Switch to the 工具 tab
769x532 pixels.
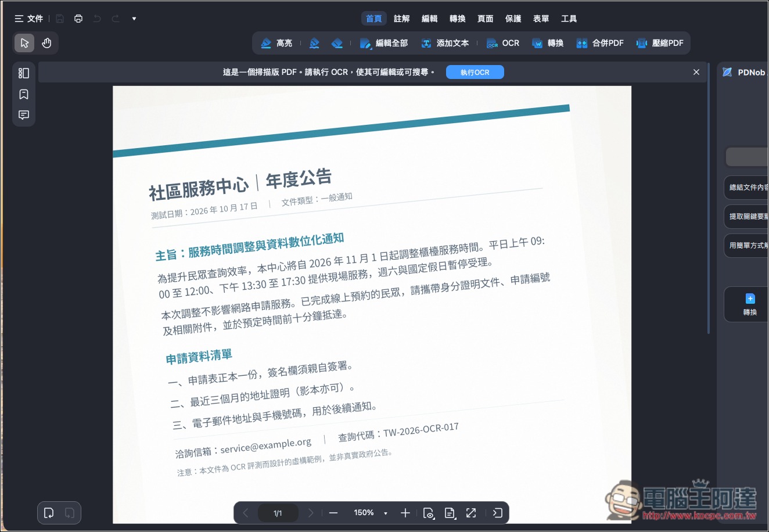click(569, 19)
